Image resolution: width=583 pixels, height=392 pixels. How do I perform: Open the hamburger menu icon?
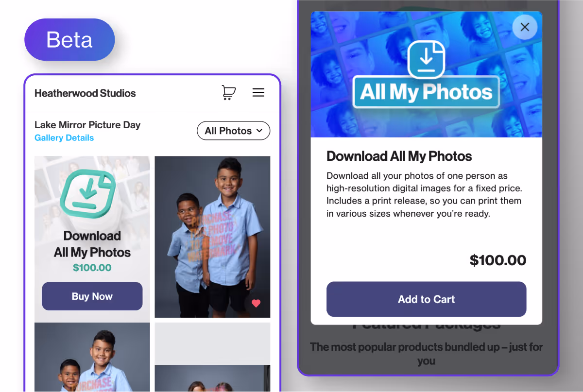click(x=258, y=92)
